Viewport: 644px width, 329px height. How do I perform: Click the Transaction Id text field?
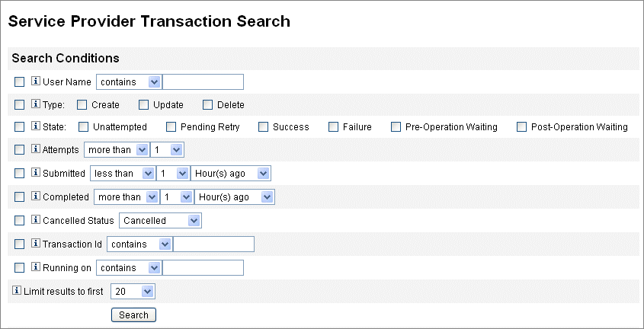pos(213,244)
